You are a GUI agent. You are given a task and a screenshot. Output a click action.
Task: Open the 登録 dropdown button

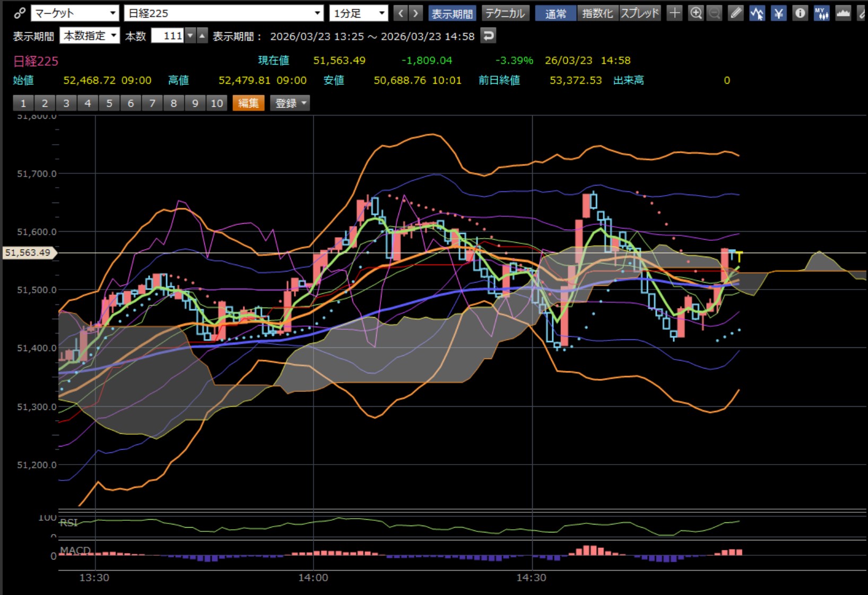click(290, 103)
